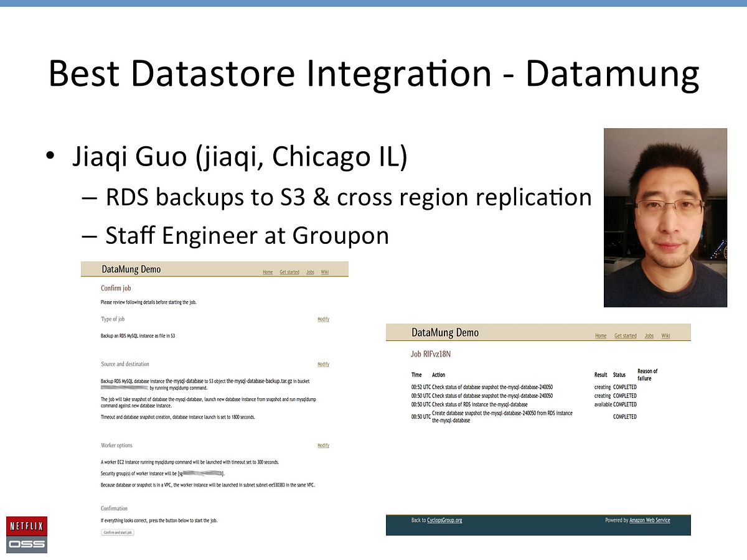Click the blurred bucket name
This screenshot has height=560, width=747.
[125, 387]
